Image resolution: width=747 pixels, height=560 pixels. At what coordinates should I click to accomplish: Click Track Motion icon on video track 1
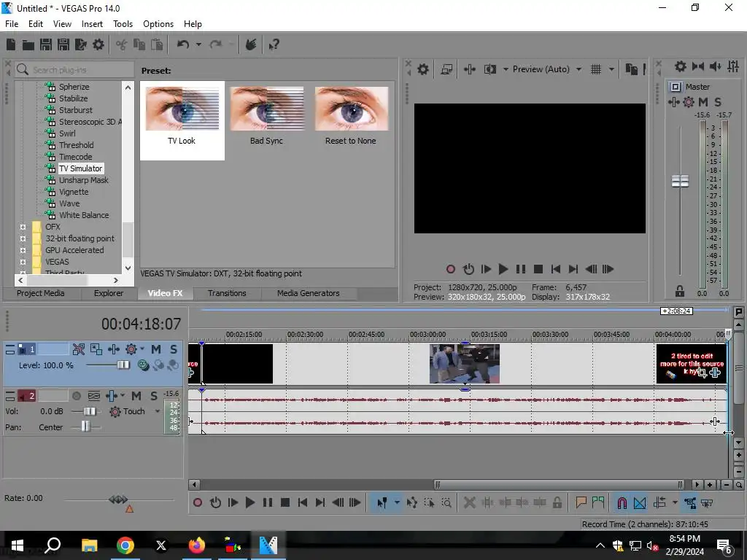click(x=113, y=349)
